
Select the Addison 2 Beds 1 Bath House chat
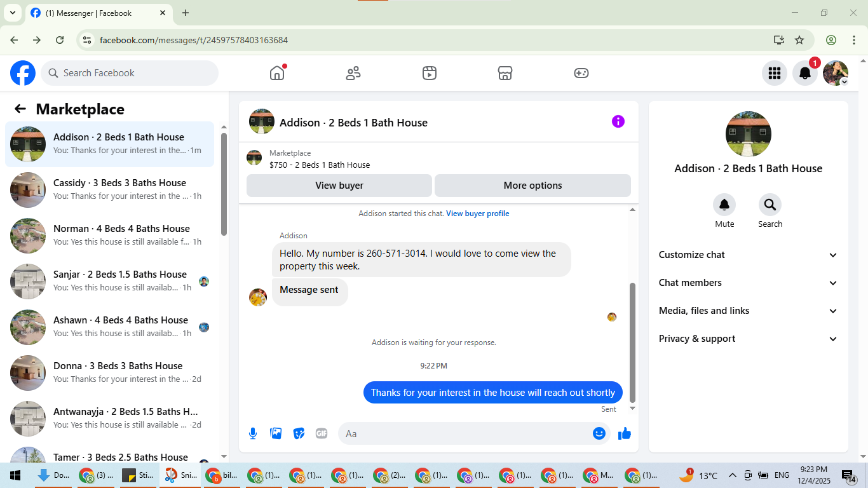click(x=110, y=144)
